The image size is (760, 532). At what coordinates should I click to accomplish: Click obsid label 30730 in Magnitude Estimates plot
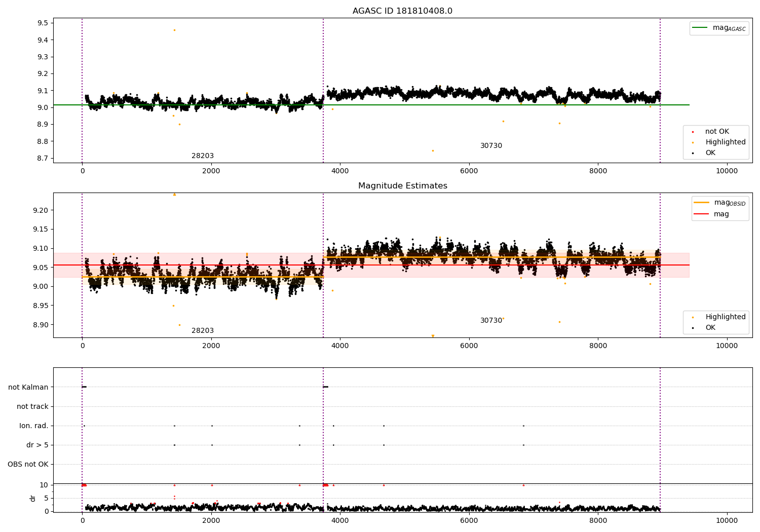(x=491, y=321)
